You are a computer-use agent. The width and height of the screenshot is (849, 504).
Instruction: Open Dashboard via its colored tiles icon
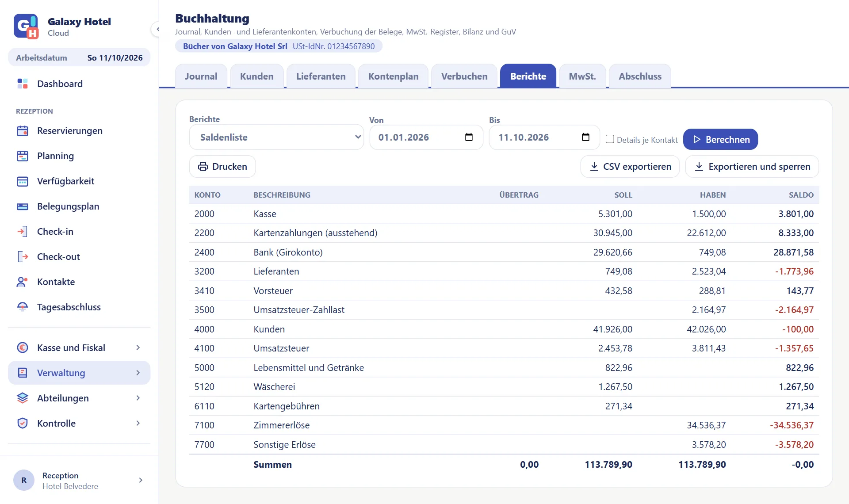[x=23, y=84]
